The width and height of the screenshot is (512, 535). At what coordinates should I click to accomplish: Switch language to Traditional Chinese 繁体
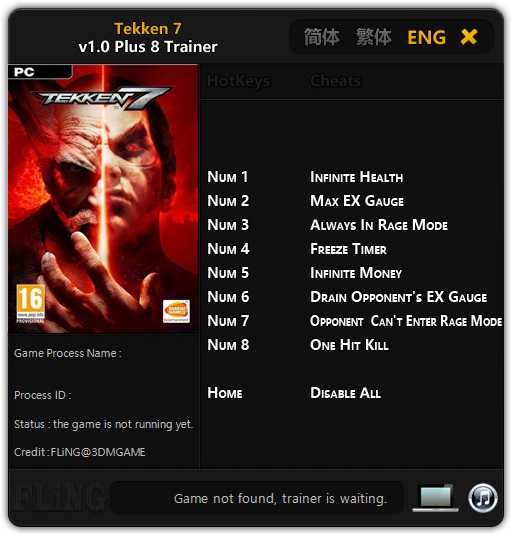(374, 37)
